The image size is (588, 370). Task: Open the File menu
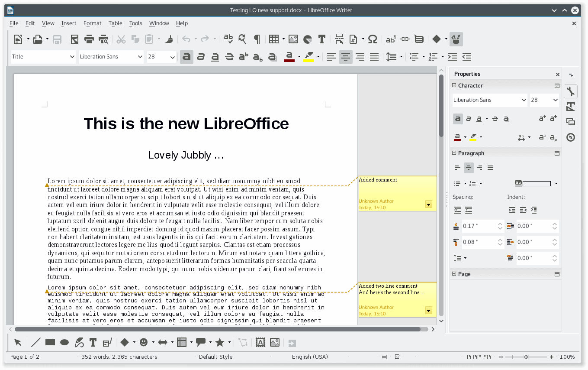14,23
